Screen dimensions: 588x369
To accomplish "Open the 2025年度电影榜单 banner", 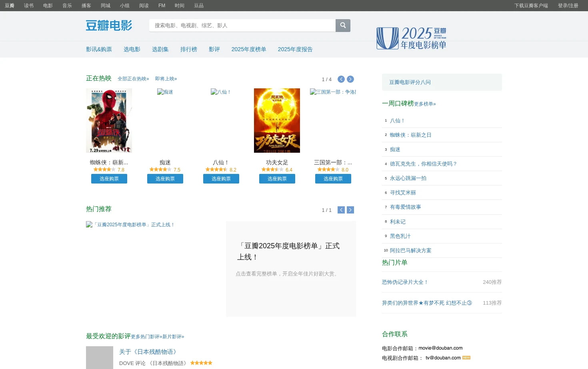I will (411, 38).
